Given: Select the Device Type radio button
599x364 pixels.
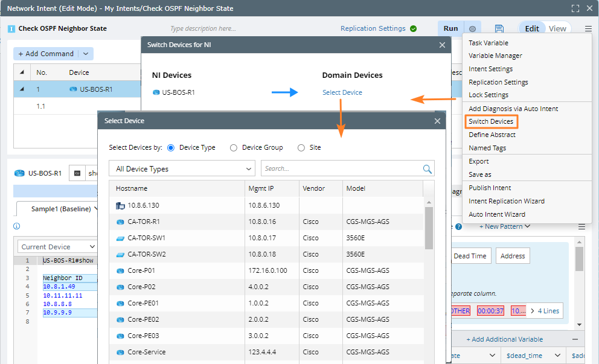Looking at the screenshot, I should [x=171, y=147].
